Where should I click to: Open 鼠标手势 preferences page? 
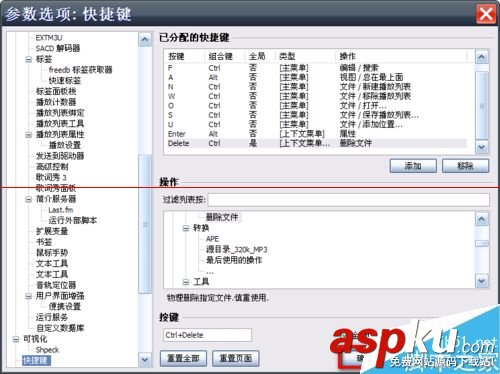click(x=52, y=253)
